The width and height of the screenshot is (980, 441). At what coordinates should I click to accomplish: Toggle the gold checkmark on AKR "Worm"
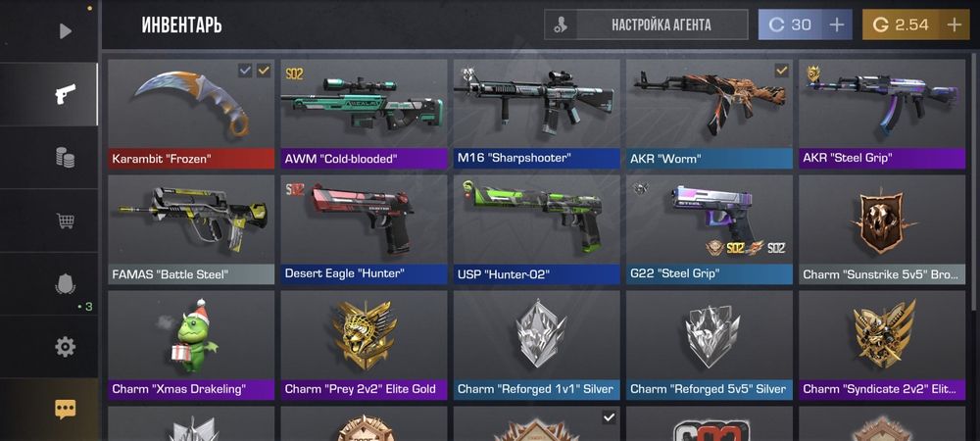tap(781, 71)
